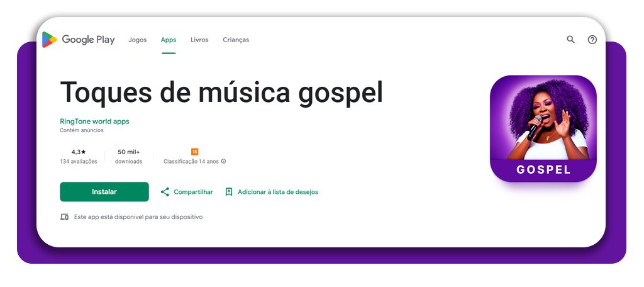Open the help question mark icon
The image size is (644, 287).
(592, 40)
